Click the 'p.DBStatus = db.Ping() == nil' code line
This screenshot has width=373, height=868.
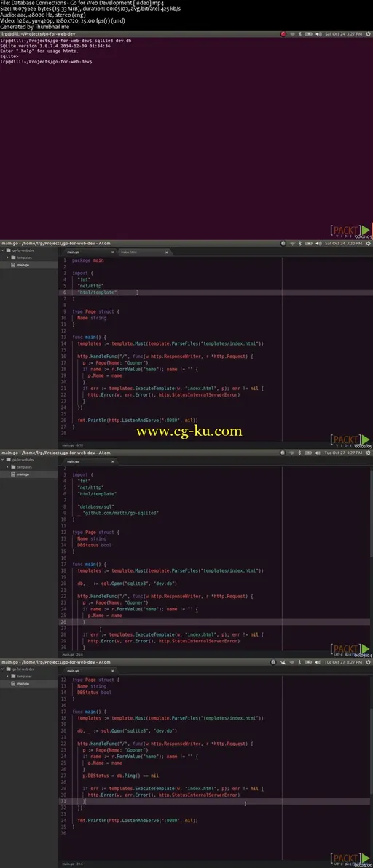(121, 776)
